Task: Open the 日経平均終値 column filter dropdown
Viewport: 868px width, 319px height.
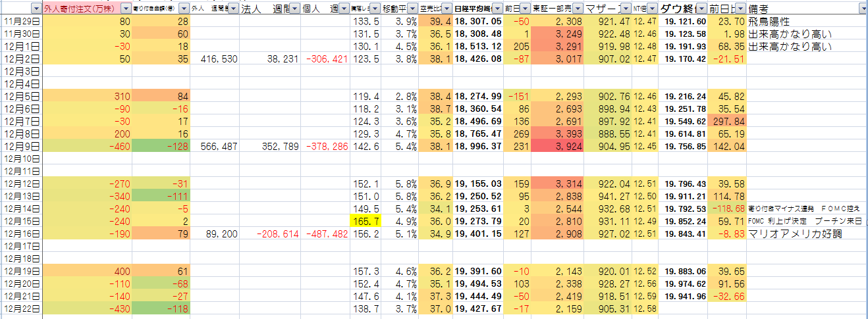Action: point(498,9)
